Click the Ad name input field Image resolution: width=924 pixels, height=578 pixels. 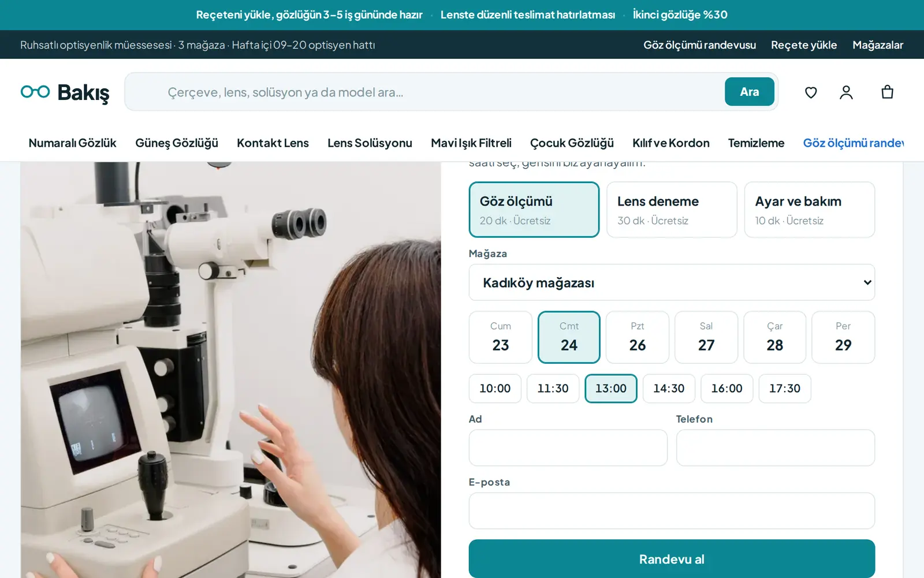[568, 448]
